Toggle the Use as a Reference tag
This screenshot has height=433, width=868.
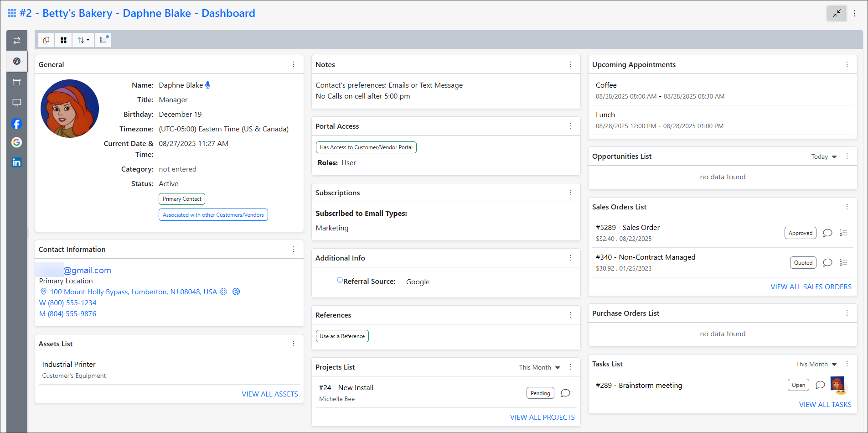coord(342,336)
